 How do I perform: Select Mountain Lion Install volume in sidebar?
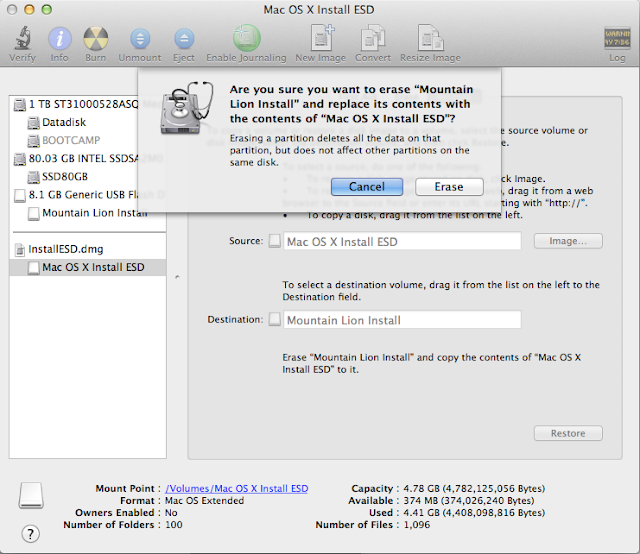click(87, 213)
